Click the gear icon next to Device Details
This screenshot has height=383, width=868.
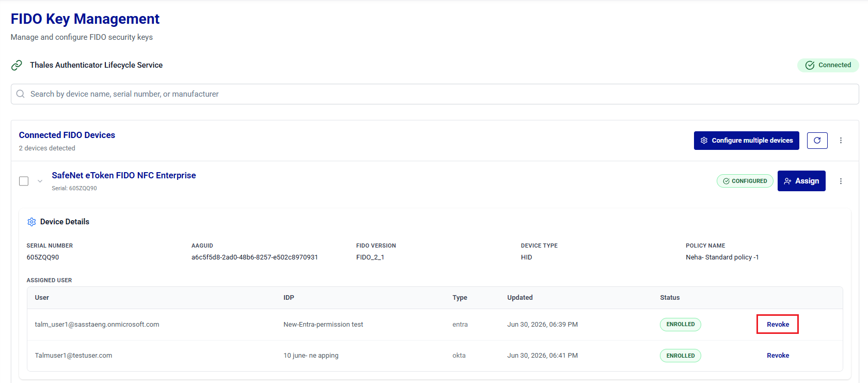coord(31,222)
